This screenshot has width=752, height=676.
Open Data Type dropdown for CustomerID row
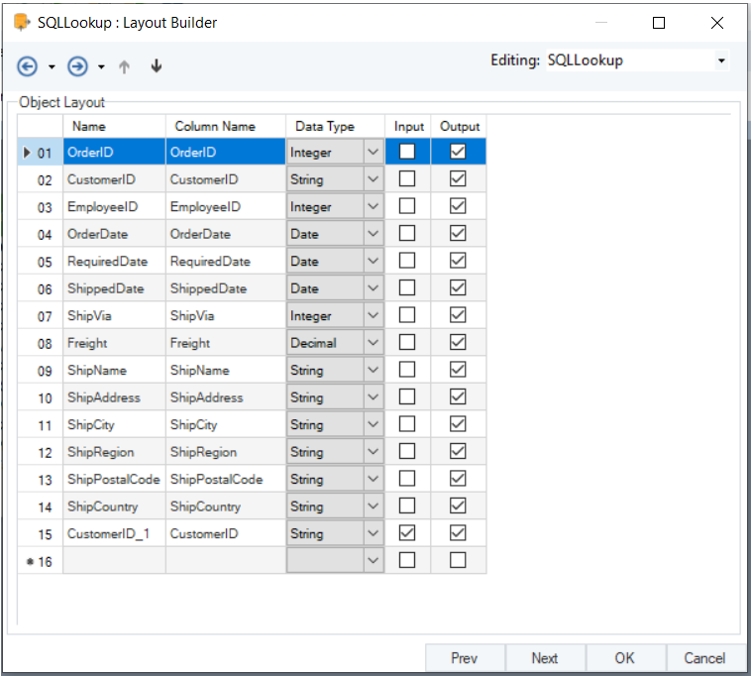click(373, 180)
